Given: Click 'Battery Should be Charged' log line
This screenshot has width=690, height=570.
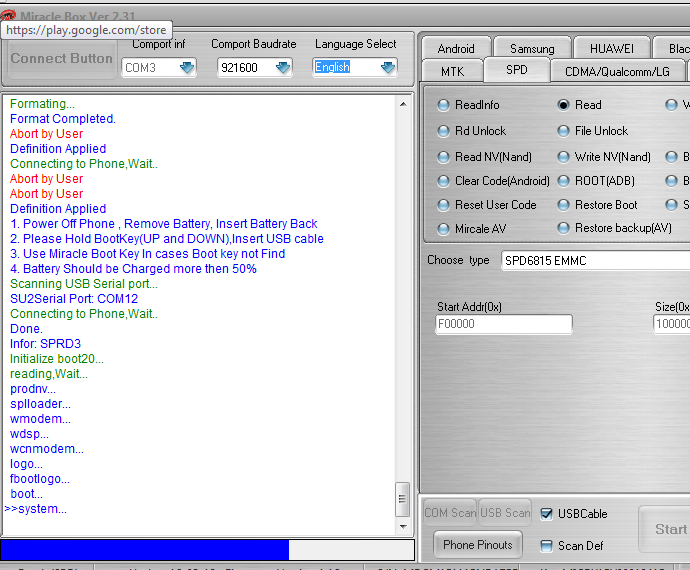Looking at the screenshot, I should pos(133,269).
